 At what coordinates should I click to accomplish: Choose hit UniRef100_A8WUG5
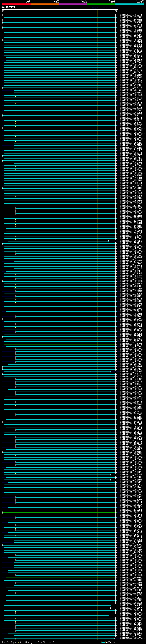[131, 67]
